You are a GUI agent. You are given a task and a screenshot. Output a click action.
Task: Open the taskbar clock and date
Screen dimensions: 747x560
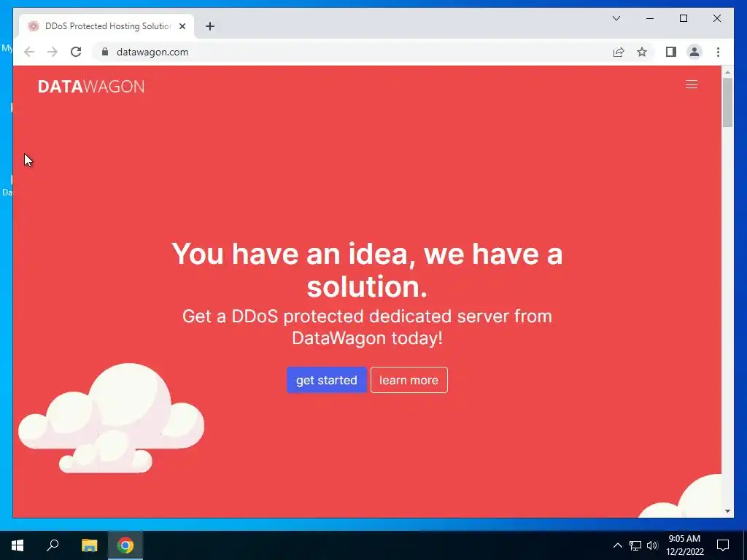684,545
